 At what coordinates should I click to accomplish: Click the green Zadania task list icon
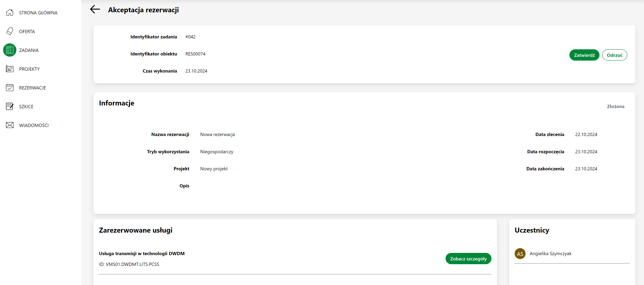pyautogui.click(x=10, y=50)
